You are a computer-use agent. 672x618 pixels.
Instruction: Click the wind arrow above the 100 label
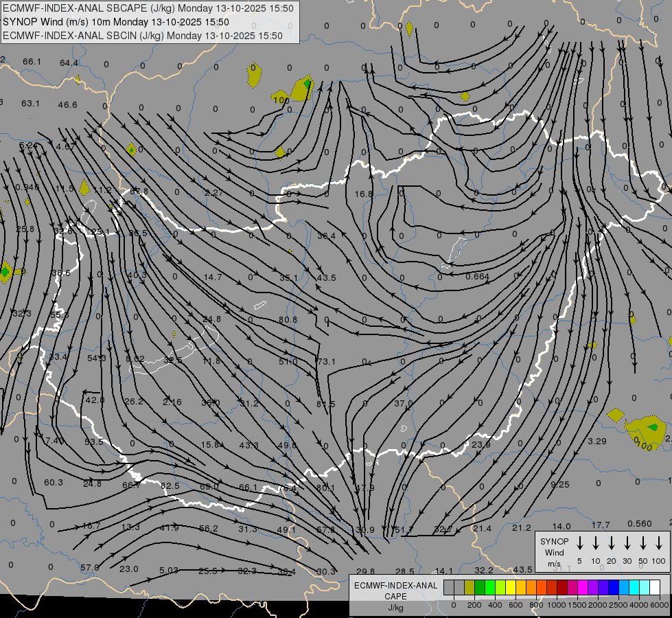point(659,543)
